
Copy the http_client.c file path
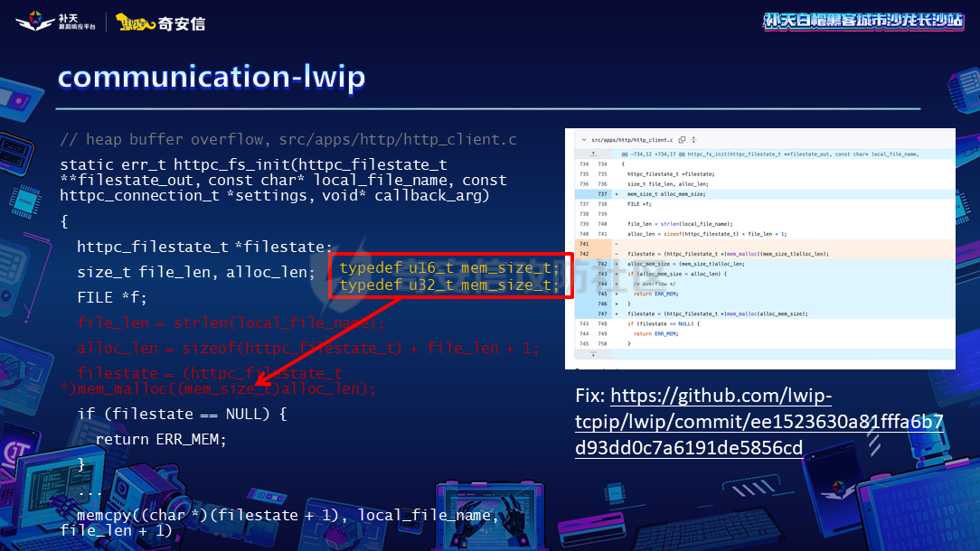[682, 140]
